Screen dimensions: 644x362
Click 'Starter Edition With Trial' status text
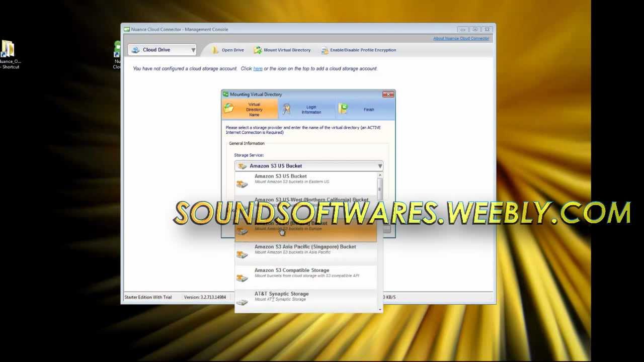point(148,297)
